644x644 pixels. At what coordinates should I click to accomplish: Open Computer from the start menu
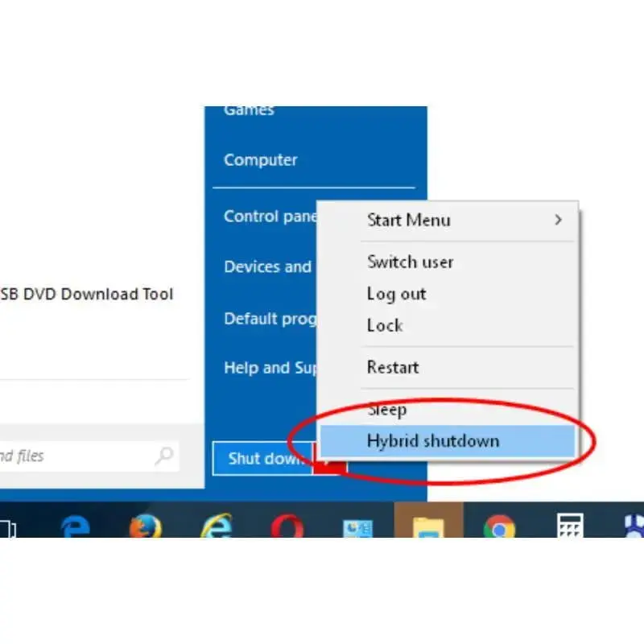(x=260, y=159)
